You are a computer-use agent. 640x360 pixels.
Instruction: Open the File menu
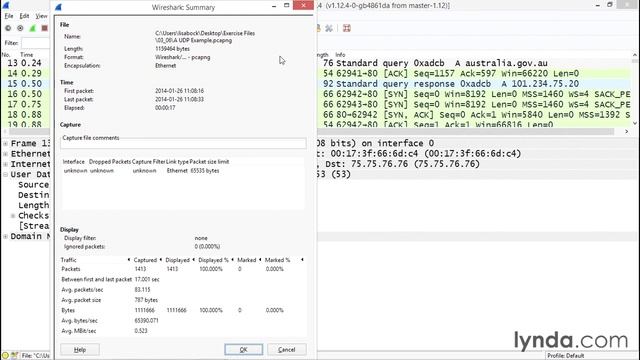(x=9, y=16)
